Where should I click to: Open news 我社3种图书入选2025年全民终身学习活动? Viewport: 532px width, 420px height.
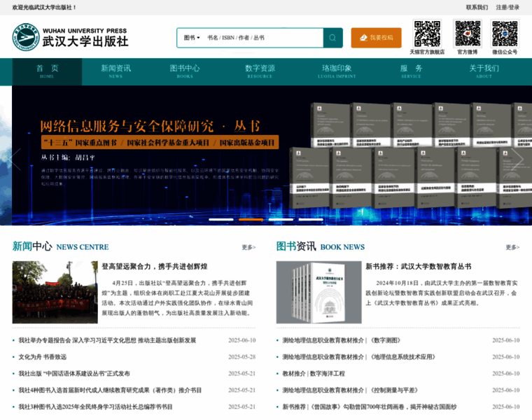pos(95,407)
